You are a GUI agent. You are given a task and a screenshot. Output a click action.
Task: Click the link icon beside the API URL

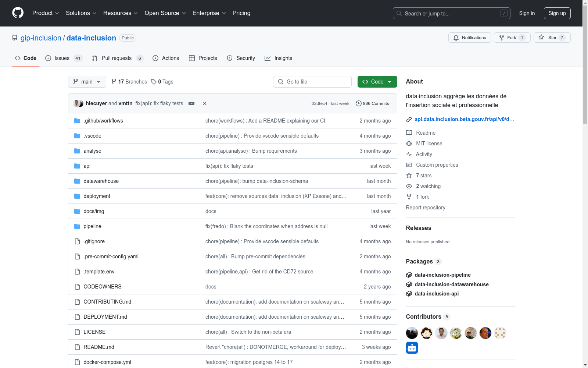(x=409, y=119)
